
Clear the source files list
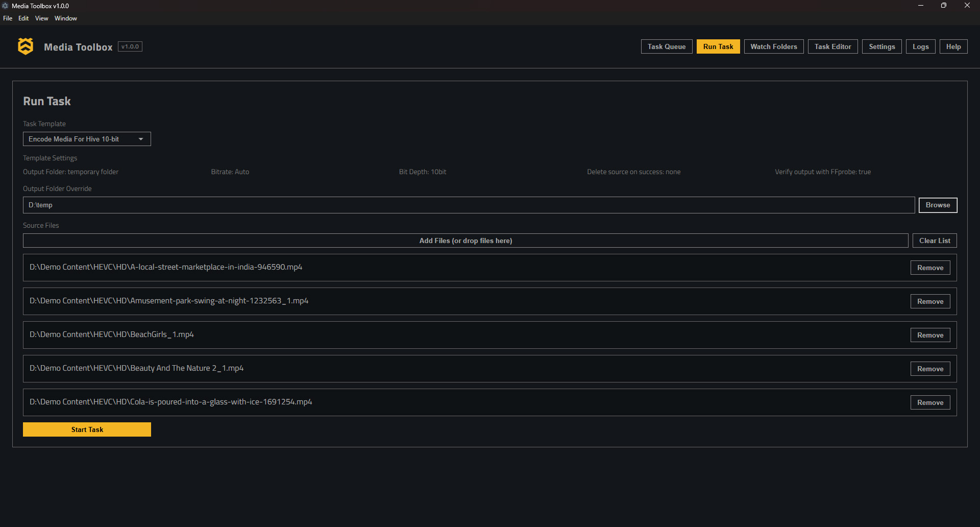point(935,240)
